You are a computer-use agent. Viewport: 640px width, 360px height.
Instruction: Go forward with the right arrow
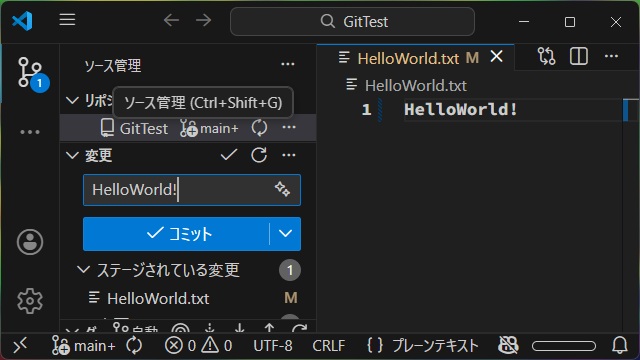(x=203, y=20)
